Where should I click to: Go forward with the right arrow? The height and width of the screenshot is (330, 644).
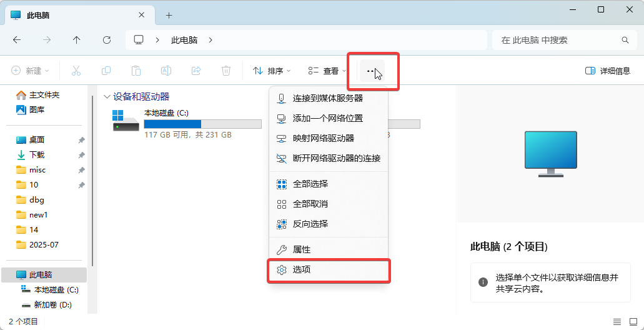[x=47, y=40]
